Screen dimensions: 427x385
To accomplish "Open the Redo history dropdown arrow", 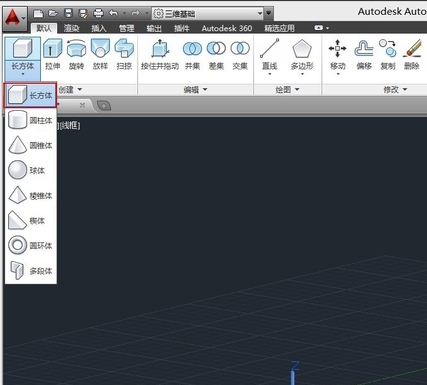I will coord(147,13).
